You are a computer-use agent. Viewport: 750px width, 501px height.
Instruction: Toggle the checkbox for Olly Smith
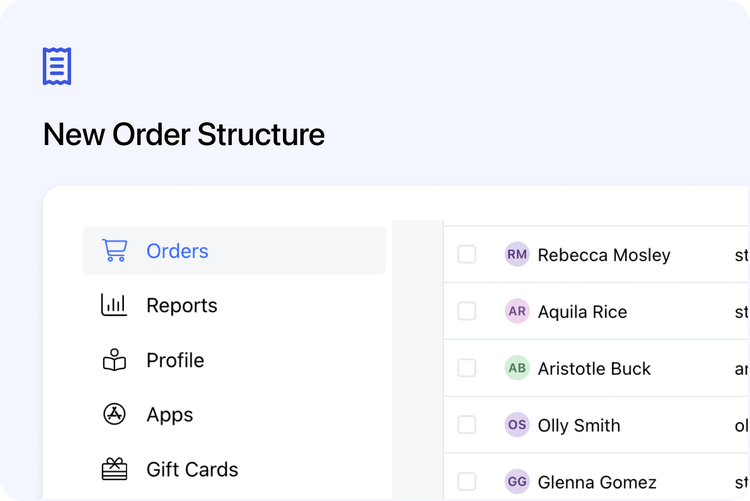pos(467,424)
